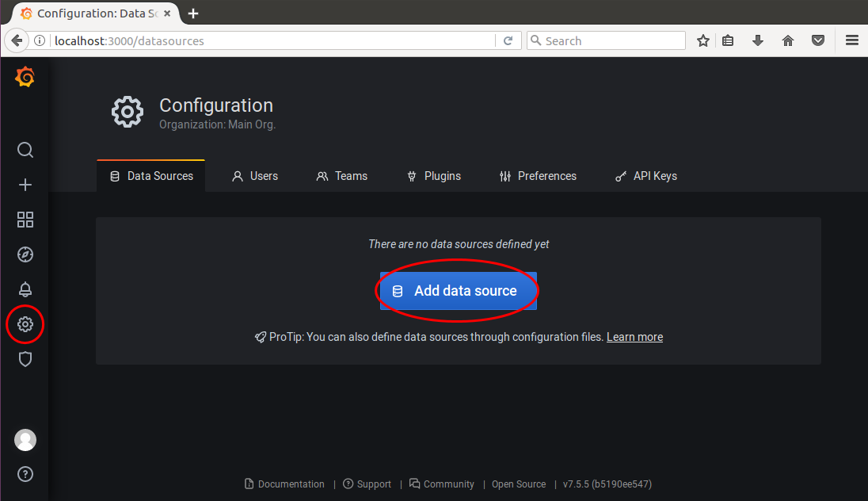Bookmark this page with the star icon
868x501 pixels.
pyautogui.click(x=703, y=40)
